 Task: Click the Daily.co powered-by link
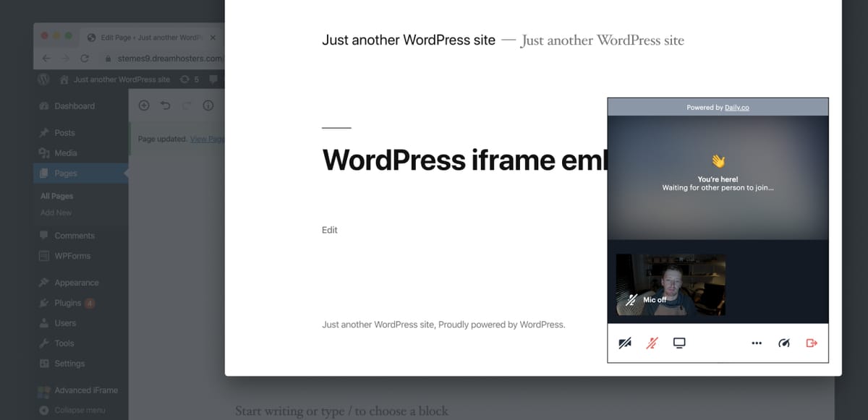point(740,107)
